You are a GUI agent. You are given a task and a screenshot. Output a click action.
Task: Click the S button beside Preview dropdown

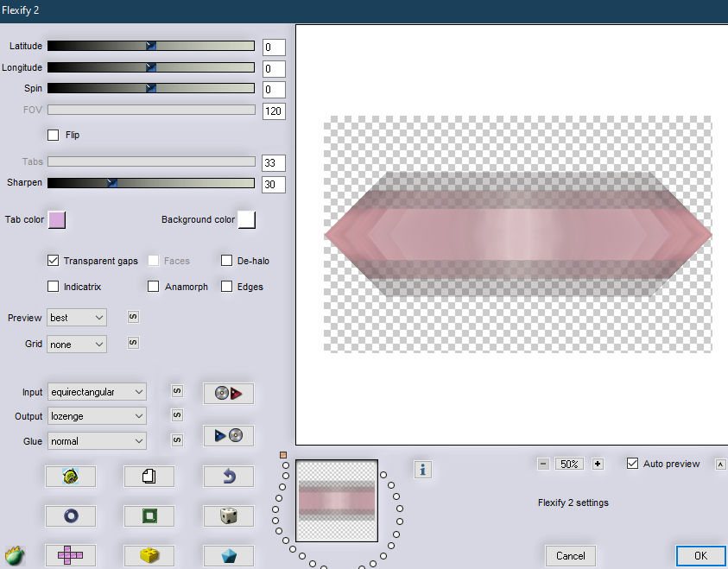133,317
